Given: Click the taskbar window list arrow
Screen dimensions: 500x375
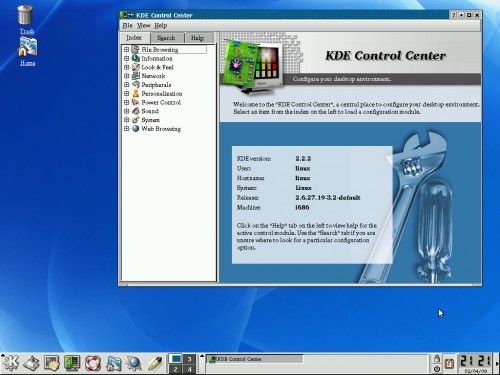Looking at the screenshot, I should 201,357.
